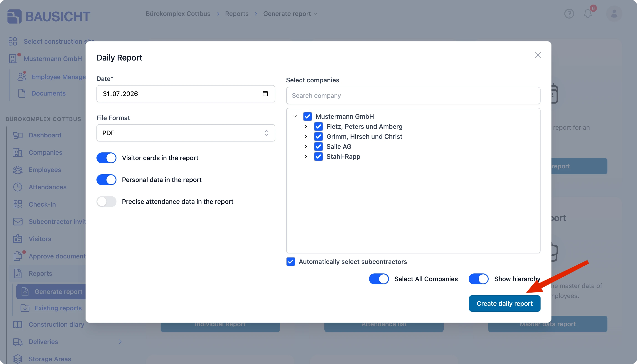Viewport: 637px width, 364px height.
Task: Click the Saile AG label in company tree
Action: (339, 147)
